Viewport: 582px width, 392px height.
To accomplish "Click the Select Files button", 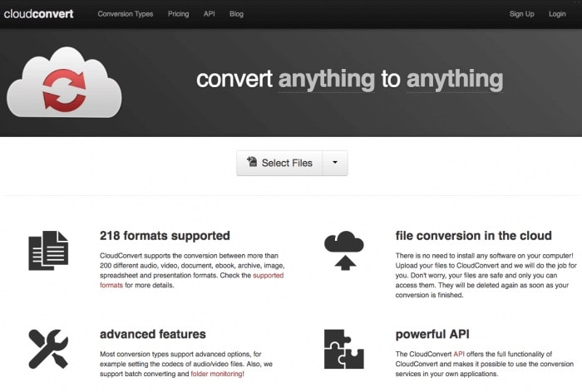I will click(x=279, y=163).
